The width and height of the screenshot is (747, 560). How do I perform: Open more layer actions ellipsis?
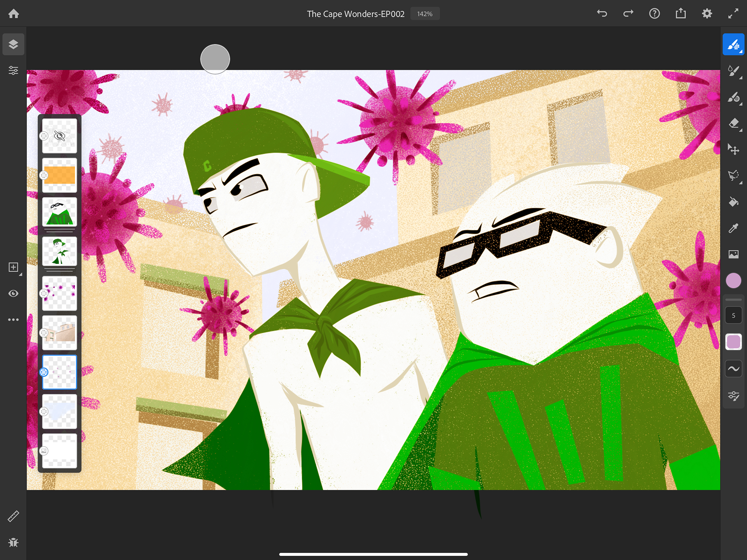13,319
